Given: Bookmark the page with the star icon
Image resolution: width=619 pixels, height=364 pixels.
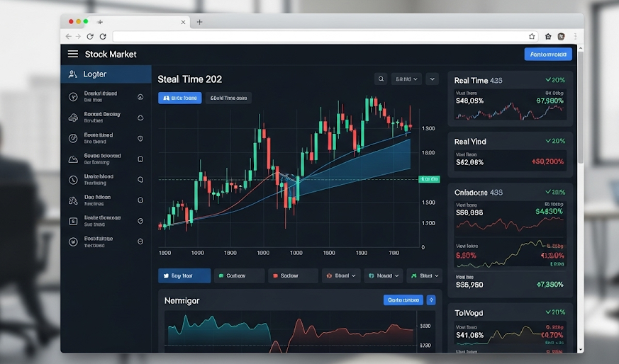Looking at the screenshot, I should pyautogui.click(x=532, y=36).
